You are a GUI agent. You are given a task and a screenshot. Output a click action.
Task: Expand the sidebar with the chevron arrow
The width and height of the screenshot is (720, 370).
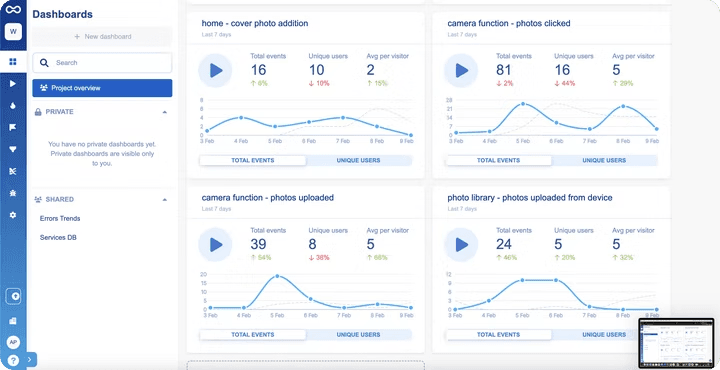(30, 359)
